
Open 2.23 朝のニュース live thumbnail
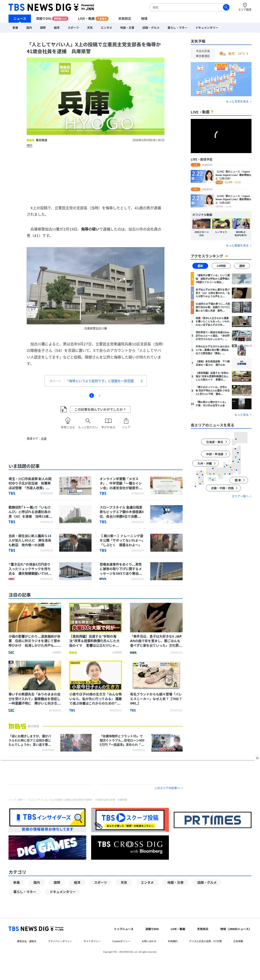(x=202, y=201)
